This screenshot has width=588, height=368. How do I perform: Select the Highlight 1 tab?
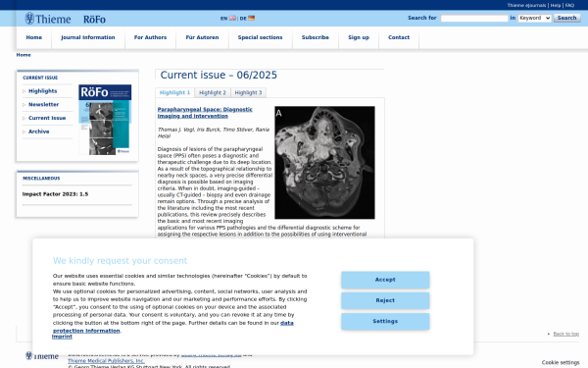pos(174,93)
